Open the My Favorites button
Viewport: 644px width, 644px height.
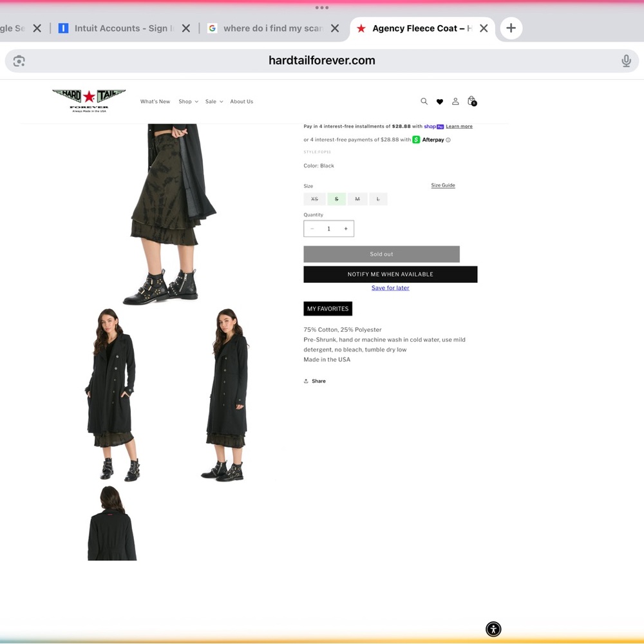tap(328, 309)
